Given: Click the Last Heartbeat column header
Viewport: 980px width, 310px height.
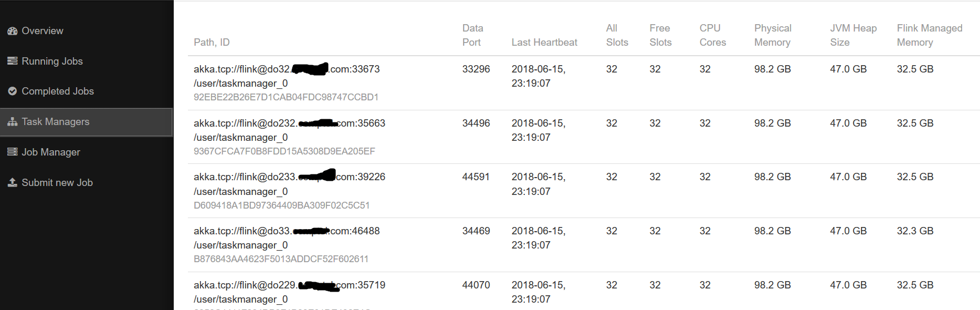Looking at the screenshot, I should tap(544, 42).
